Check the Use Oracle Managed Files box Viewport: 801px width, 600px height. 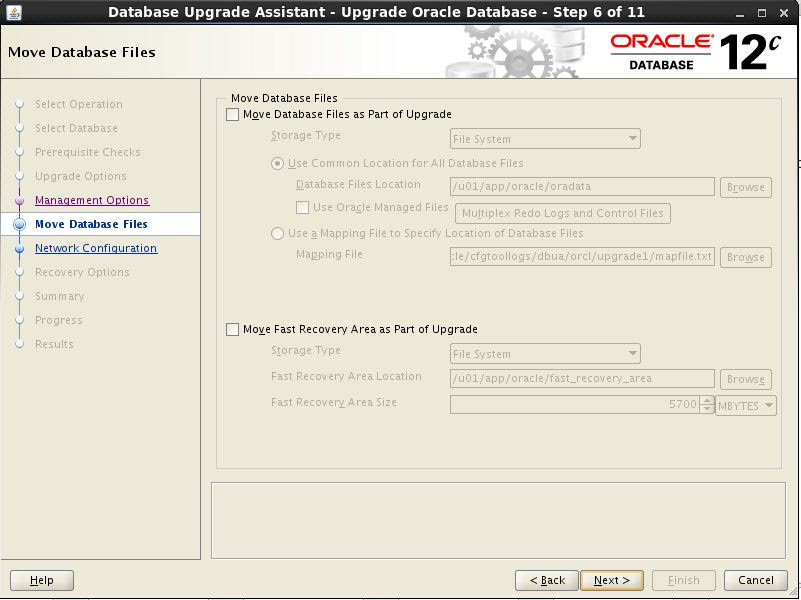pos(302,207)
